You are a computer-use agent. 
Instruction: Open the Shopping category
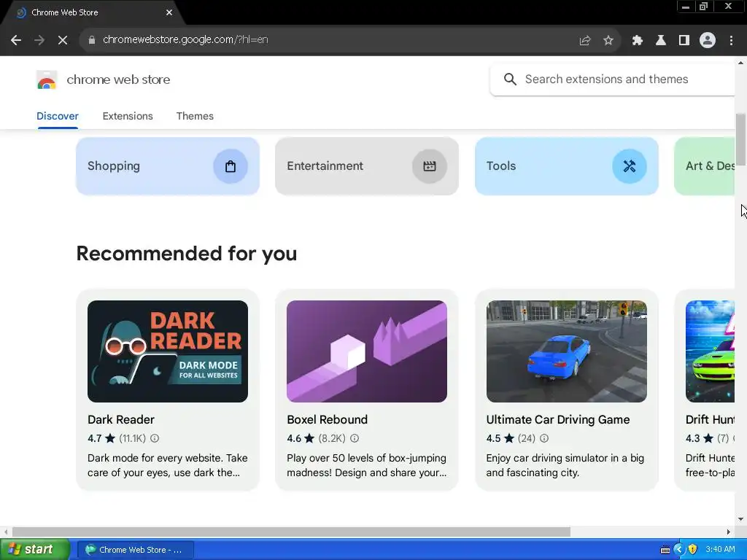168,166
